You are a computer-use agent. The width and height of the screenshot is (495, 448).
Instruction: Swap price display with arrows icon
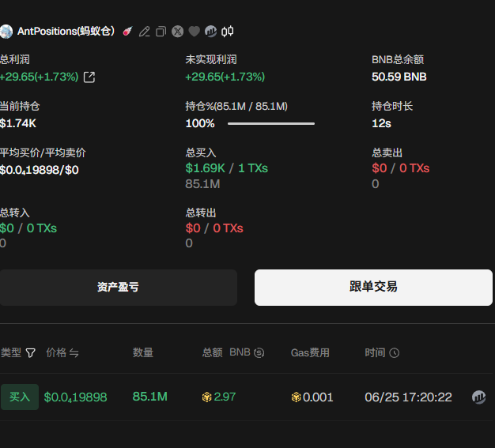(74, 352)
